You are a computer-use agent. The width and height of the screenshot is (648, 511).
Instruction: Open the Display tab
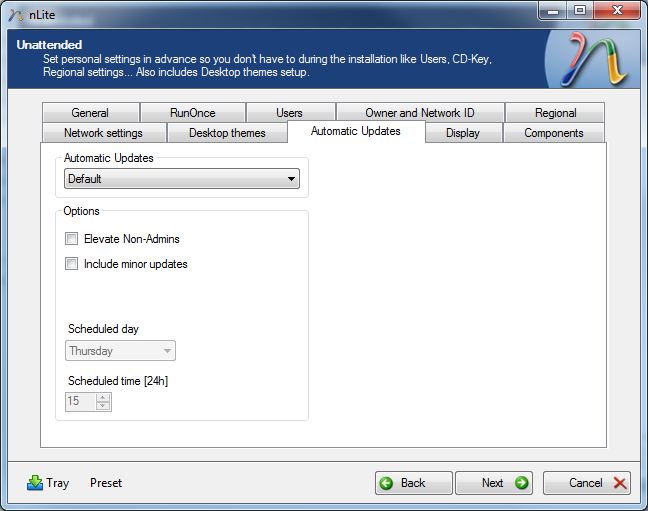(463, 133)
